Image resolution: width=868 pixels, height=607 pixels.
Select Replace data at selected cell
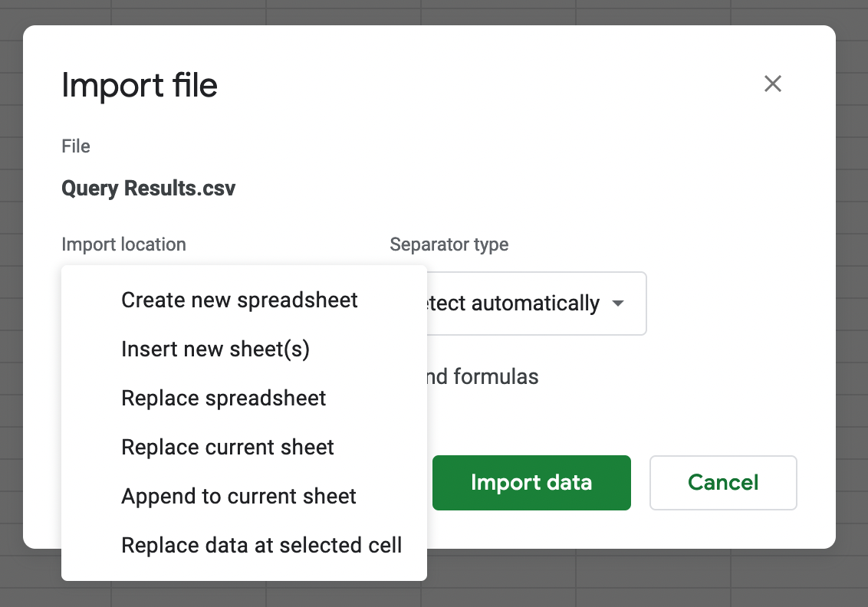[261, 546]
